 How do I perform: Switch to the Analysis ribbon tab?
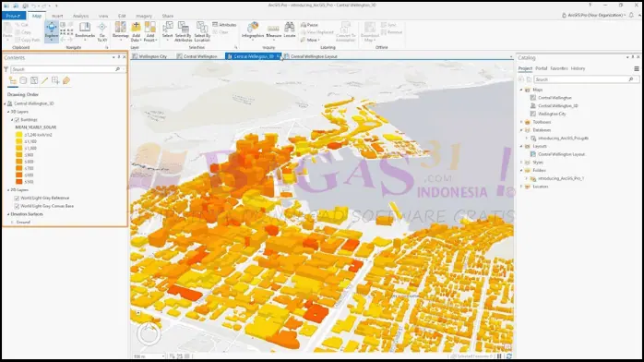[x=80, y=16]
